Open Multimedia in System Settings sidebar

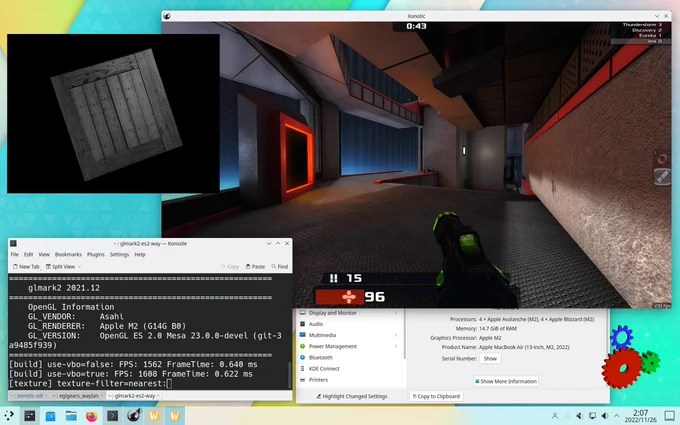[x=350, y=335]
